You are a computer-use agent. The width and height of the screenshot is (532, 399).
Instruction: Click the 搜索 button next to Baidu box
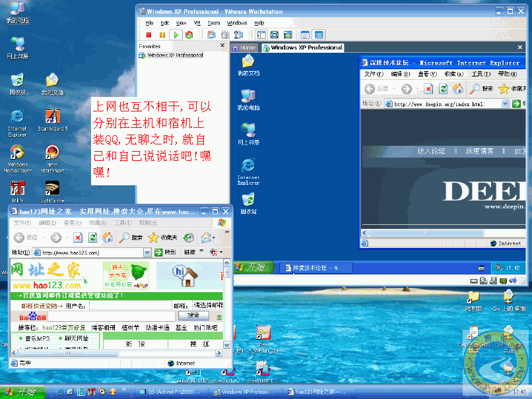(194, 316)
